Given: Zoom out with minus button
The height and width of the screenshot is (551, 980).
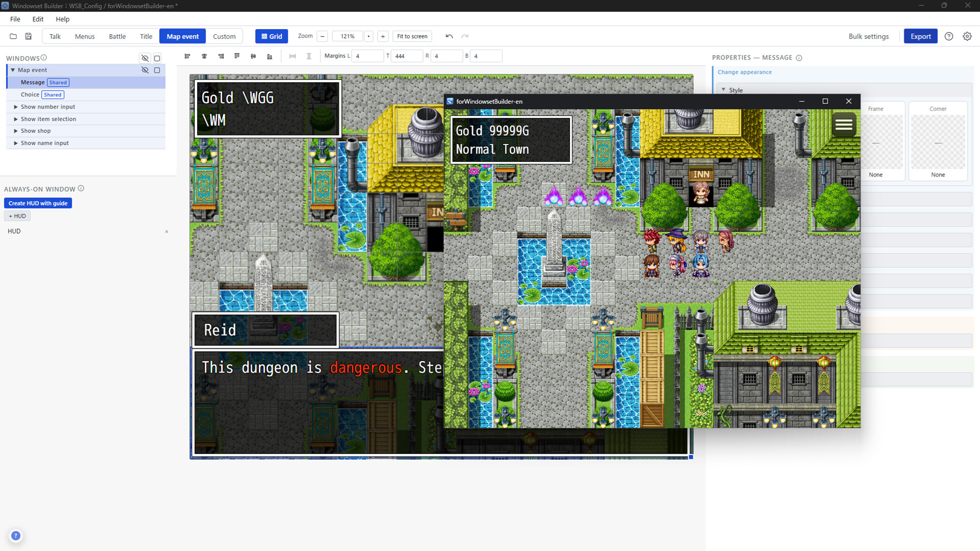Looking at the screenshot, I should tap(322, 36).
